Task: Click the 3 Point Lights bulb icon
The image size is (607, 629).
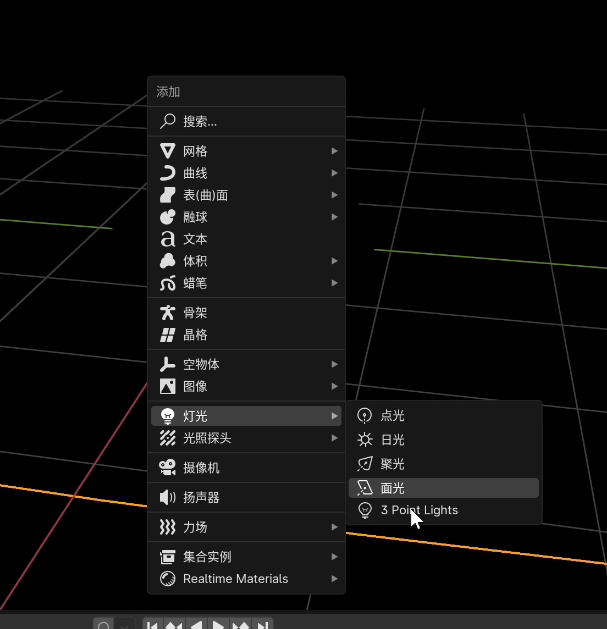Action: [x=365, y=510]
